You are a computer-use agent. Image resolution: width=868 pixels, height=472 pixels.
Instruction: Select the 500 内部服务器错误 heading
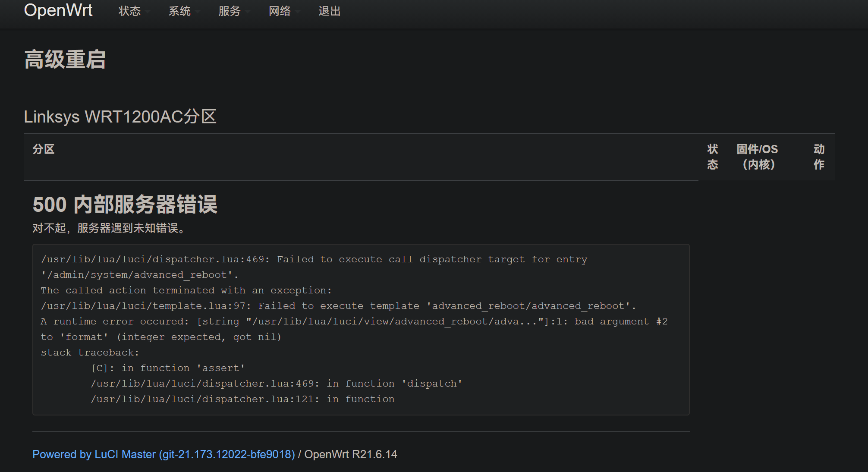pos(125,205)
